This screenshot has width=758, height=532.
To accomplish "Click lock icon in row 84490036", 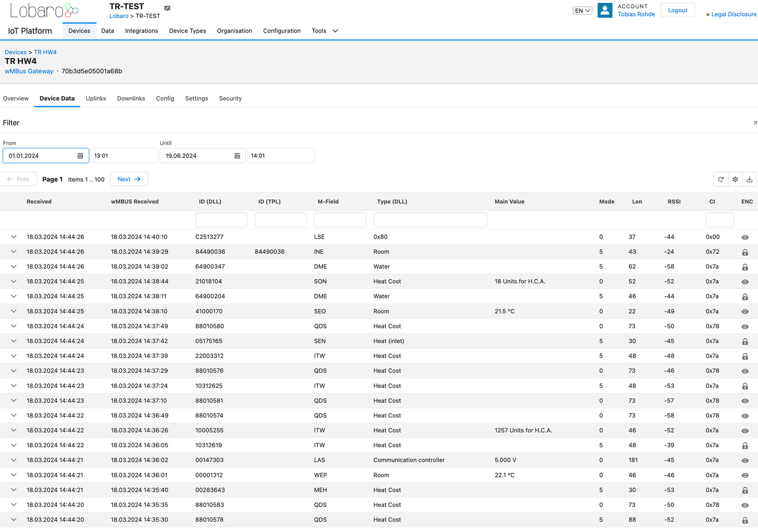I will 745,252.
